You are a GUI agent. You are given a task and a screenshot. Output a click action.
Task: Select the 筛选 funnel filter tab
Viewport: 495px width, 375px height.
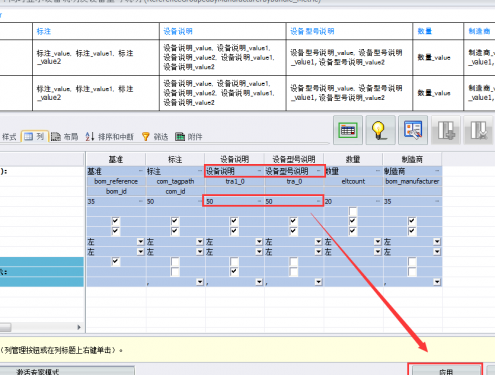[155, 137]
